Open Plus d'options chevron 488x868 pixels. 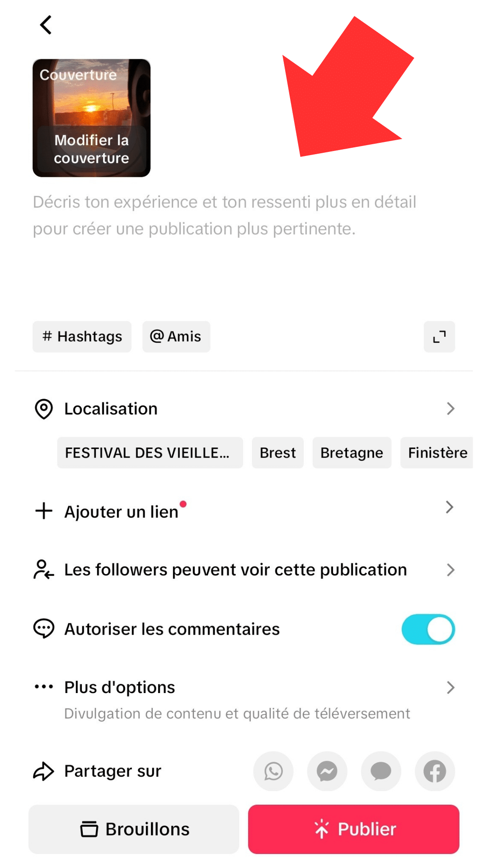coord(450,688)
